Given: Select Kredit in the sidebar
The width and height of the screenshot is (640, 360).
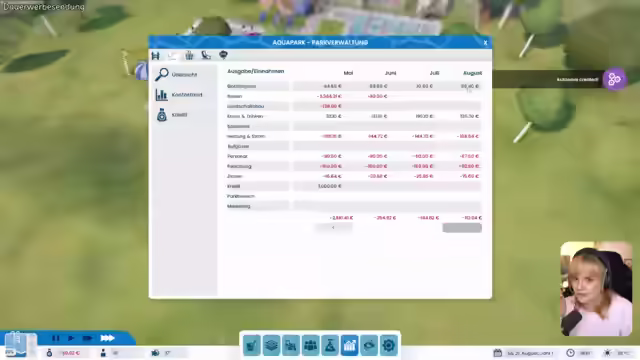Looking at the screenshot, I should [x=180, y=115].
